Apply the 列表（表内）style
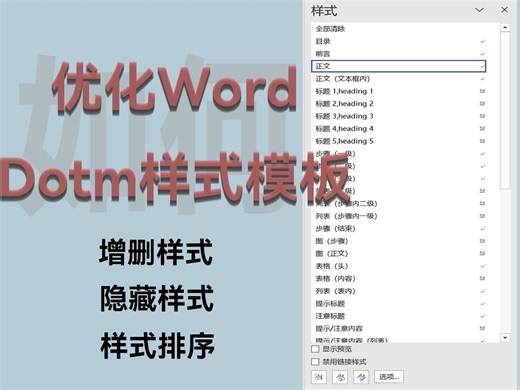Screen dimensions: 520x390 coord(399,291)
